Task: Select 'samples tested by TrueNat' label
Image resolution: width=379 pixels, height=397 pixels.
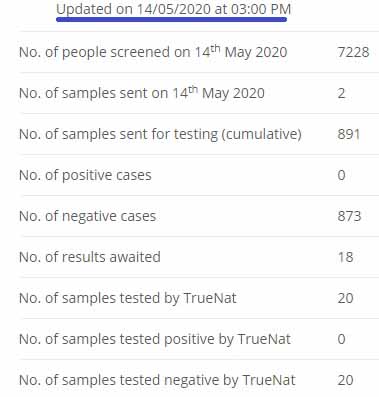Action: [x=128, y=298]
